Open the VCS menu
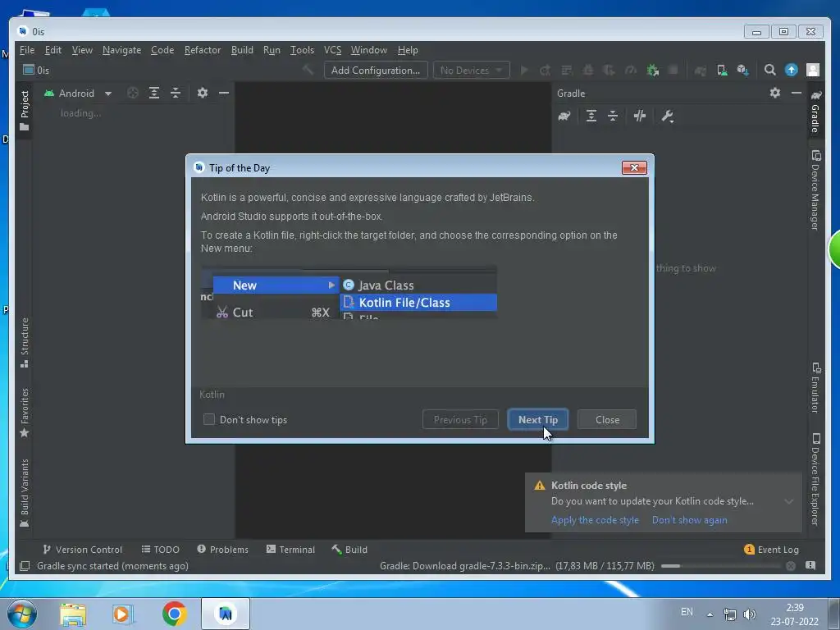Viewport: 840px width, 630px height. pos(333,50)
